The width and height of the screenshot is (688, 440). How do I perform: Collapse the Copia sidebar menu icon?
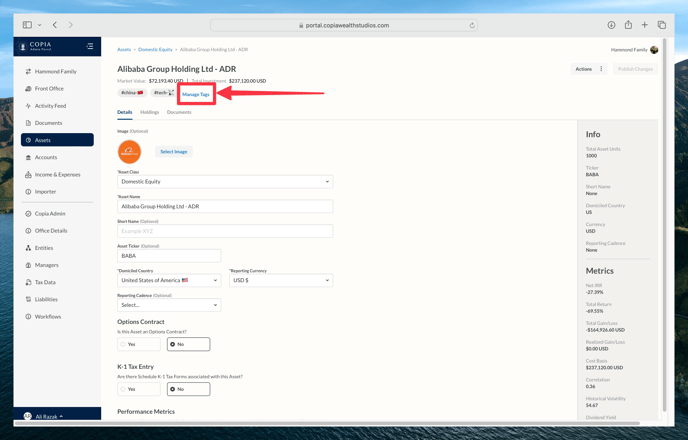[90, 46]
